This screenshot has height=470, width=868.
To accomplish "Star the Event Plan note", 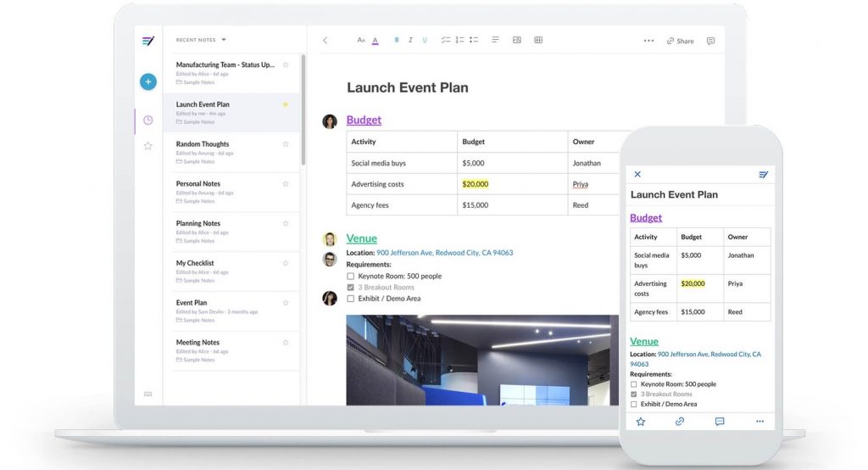I will 286,303.
